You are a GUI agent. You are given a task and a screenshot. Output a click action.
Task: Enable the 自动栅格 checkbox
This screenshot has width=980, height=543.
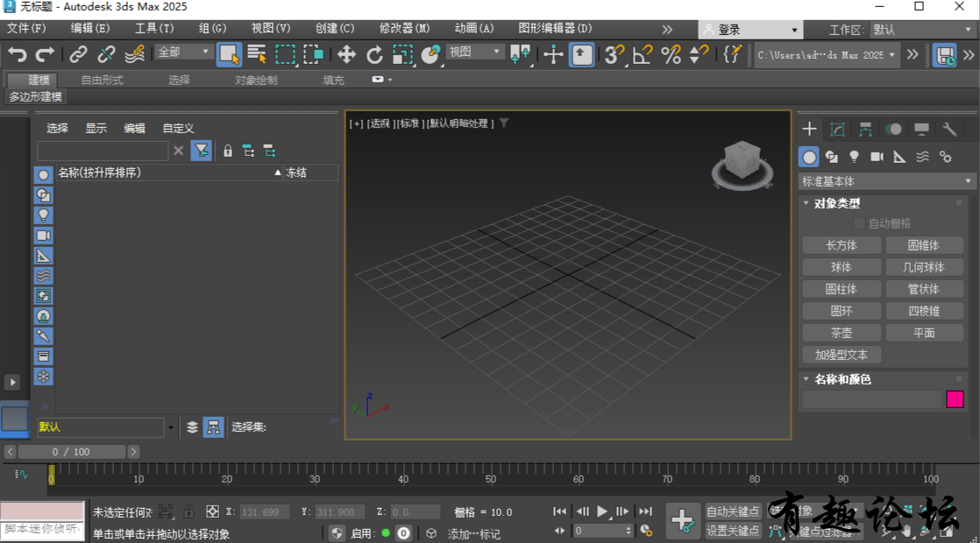pyautogui.click(x=859, y=223)
